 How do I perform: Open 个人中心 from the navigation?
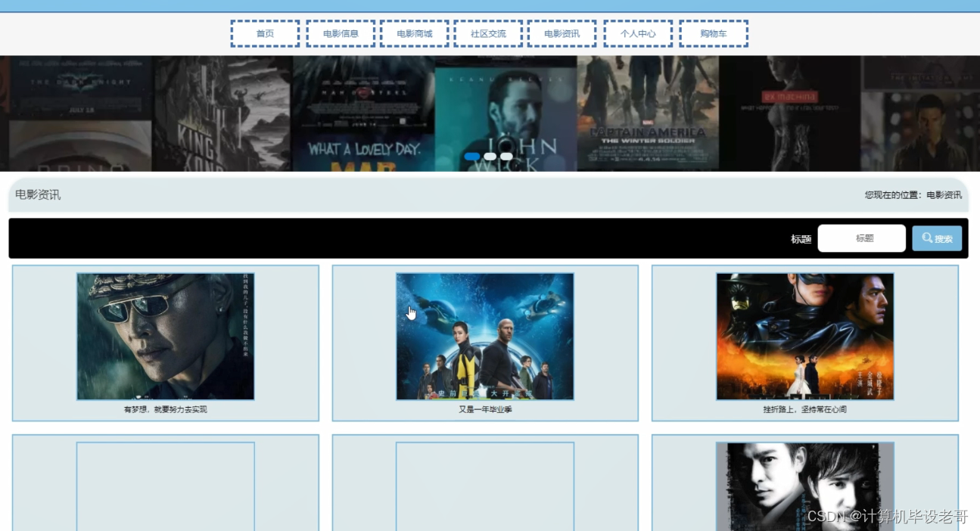click(x=638, y=34)
